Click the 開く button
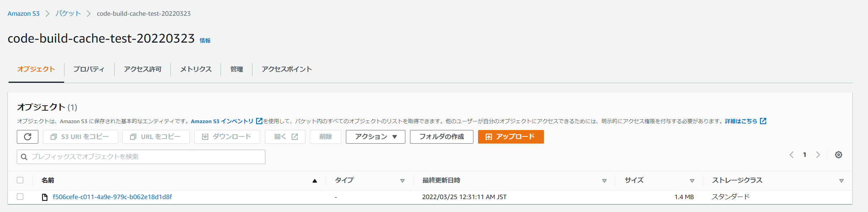Viewport: 868px width, 212px height. pyautogui.click(x=285, y=137)
